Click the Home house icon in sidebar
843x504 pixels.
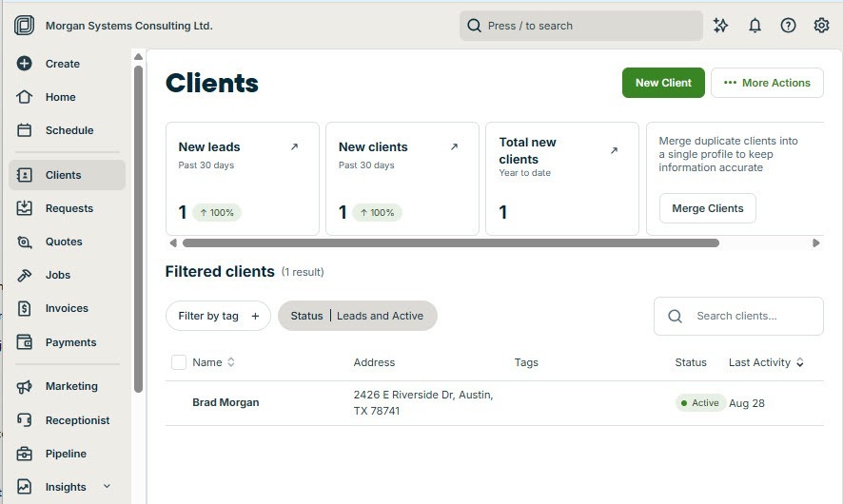pyautogui.click(x=24, y=97)
